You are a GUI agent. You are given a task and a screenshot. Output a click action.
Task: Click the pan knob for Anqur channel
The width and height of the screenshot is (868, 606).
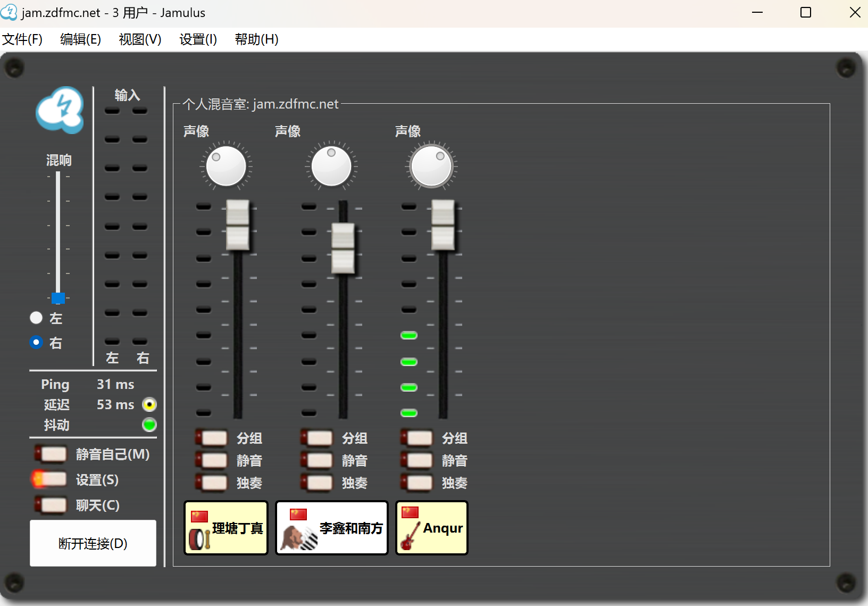click(431, 166)
